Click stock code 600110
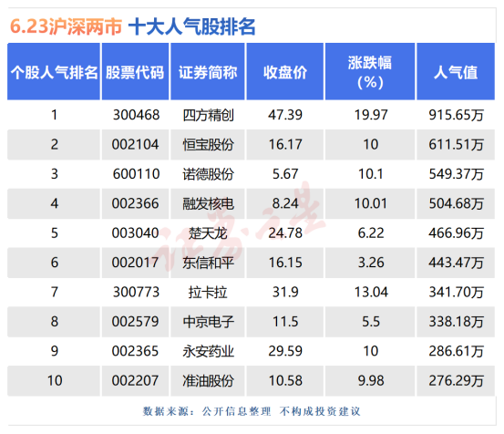504x434 pixels. (x=136, y=174)
